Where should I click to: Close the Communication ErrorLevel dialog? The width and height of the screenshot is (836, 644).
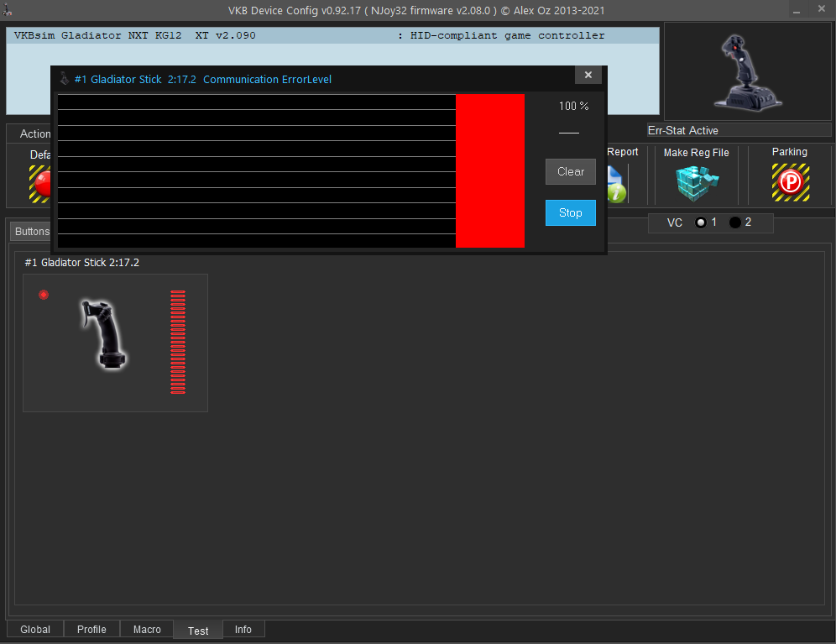pyautogui.click(x=588, y=75)
